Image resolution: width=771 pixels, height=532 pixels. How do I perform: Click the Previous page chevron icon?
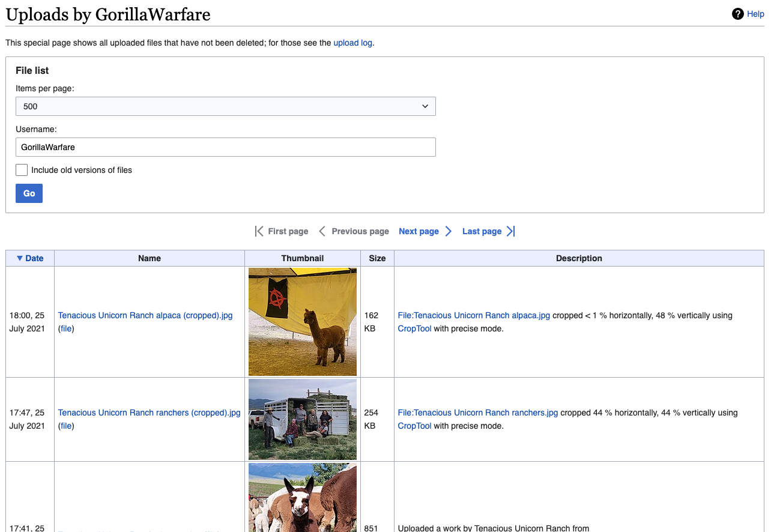pos(322,231)
